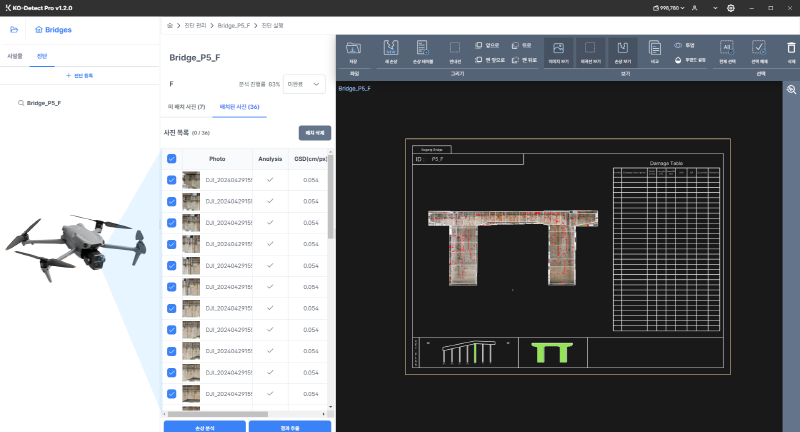Open the 손상 테이블 (Damage table) tool
Screen dimensions: 800x432
pos(423,47)
